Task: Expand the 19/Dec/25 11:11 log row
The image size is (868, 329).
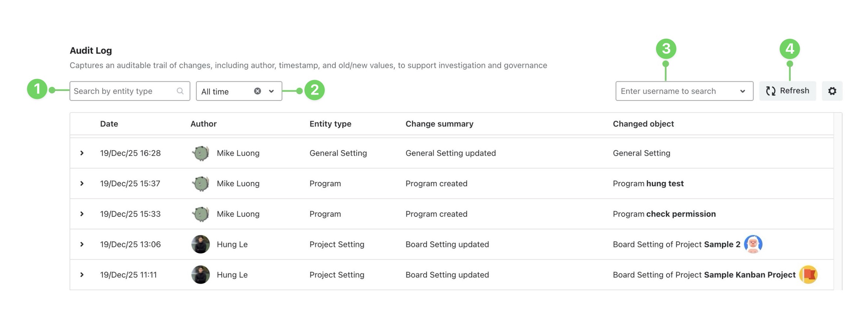Action: [x=82, y=275]
